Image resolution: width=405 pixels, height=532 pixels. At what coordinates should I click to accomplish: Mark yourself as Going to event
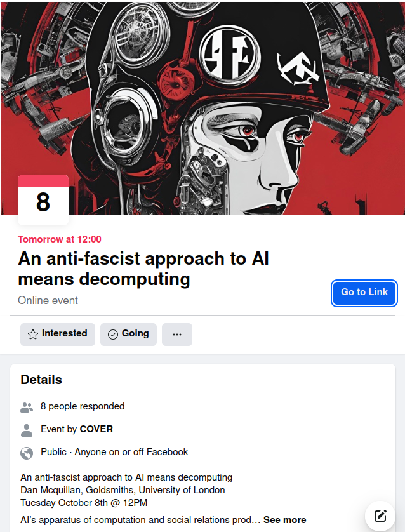[x=129, y=335]
